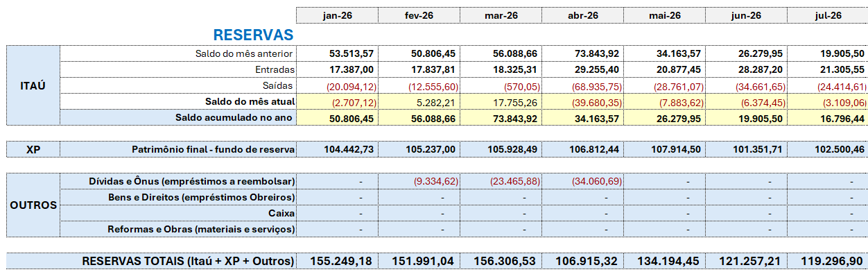Screen dimensions: 868x272
Task: Select the jul-26 column header
Action: [828, 15]
